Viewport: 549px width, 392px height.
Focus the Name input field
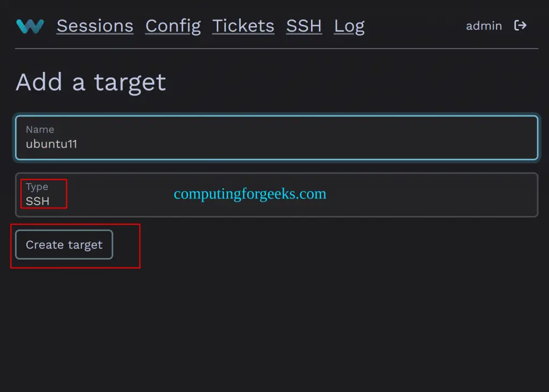pos(277,138)
